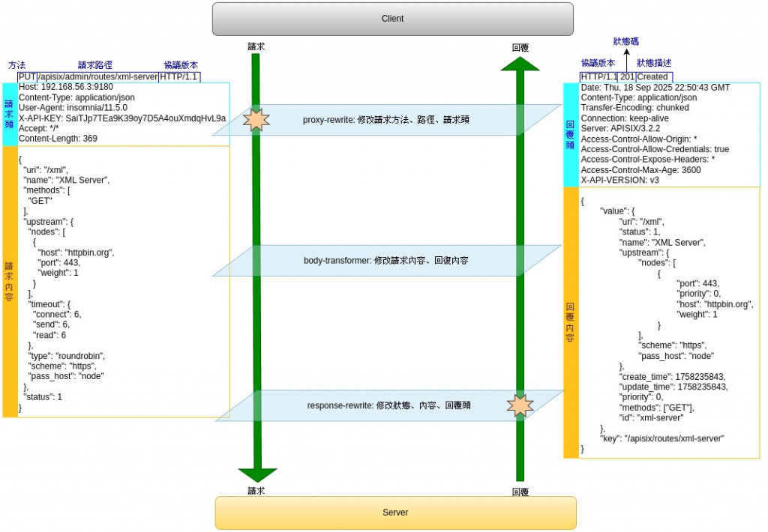768x532 pixels.
Task: Click the downward green request arrowhead above Server
Action: (258, 475)
